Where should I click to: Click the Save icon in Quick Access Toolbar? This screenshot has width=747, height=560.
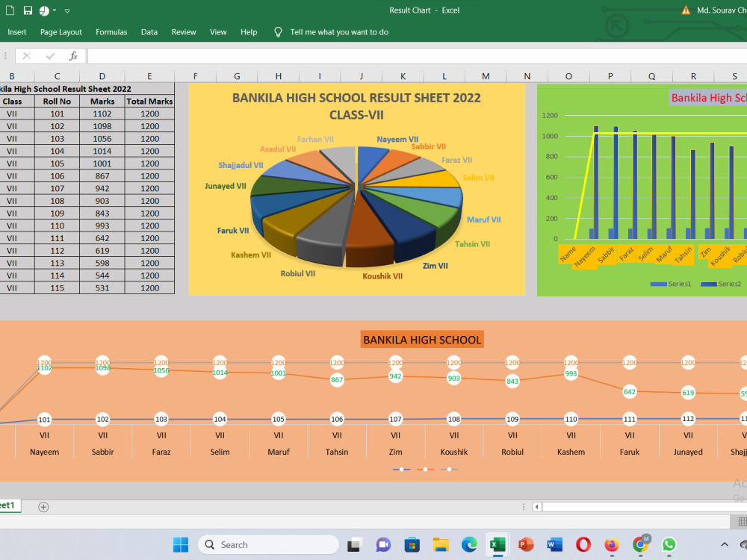click(x=28, y=10)
